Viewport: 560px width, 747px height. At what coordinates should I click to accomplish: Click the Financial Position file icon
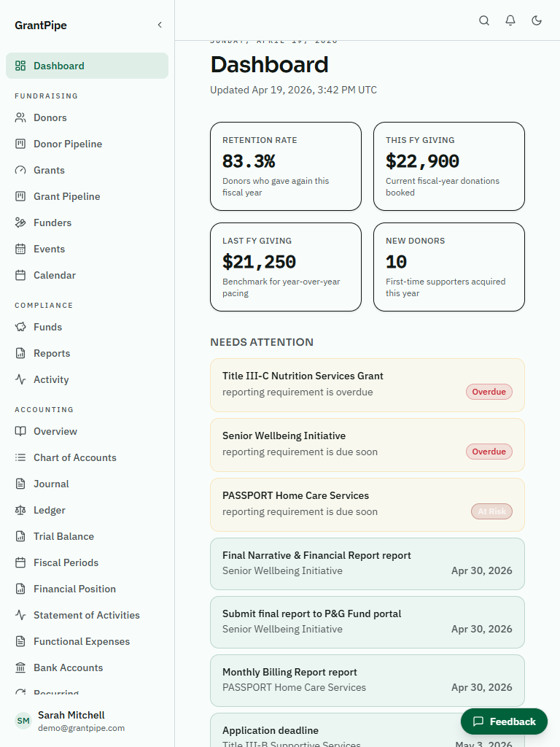pyautogui.click(x=20, y=589)
